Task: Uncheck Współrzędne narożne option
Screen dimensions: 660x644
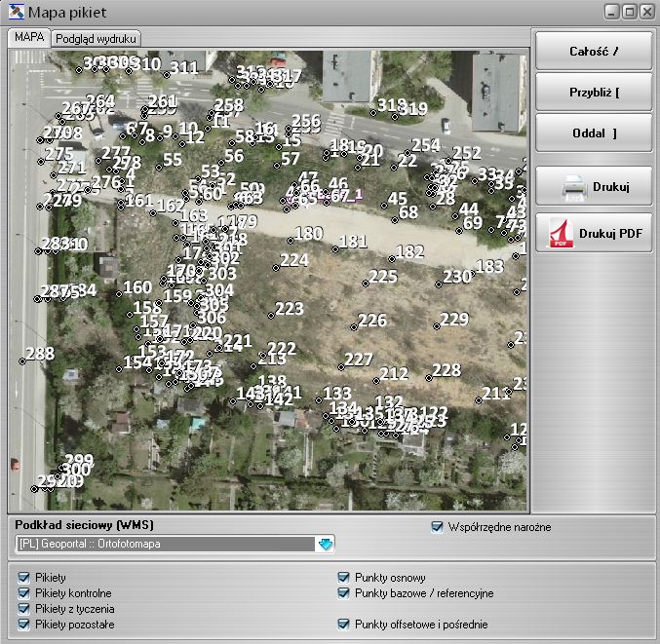Action: (438, 527)
